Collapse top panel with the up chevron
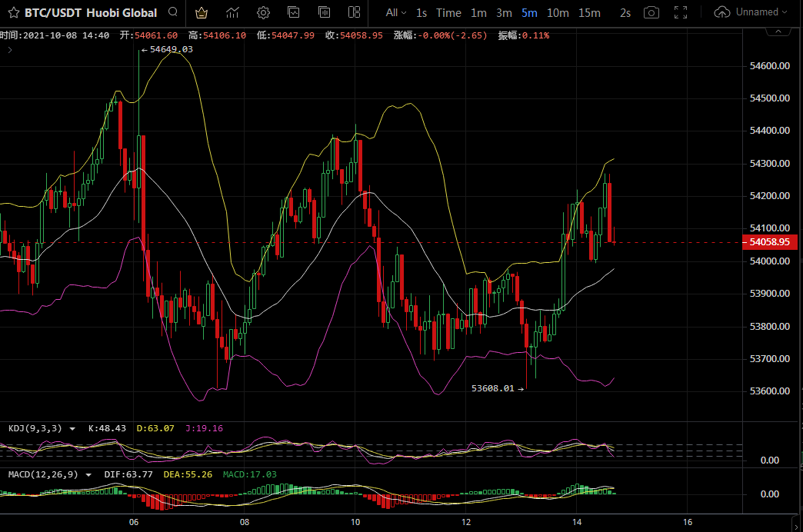The height and width of the screenshot is (532, 803). [x=778, y=32]
